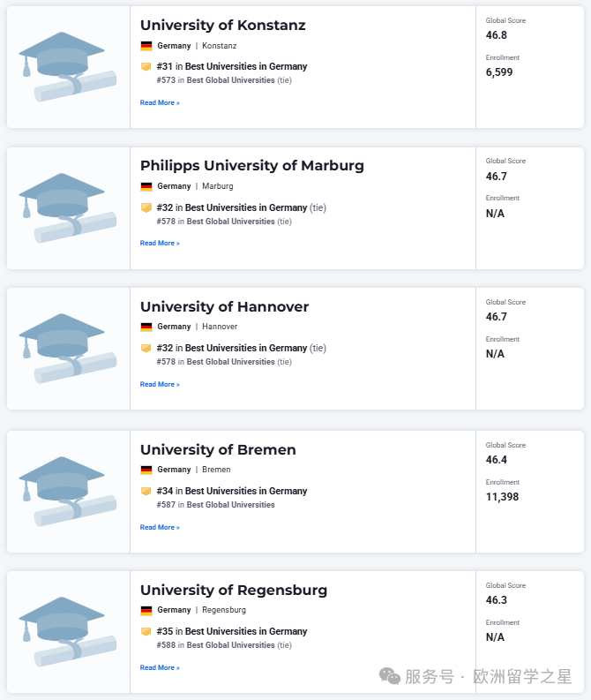591x700 pixels.
Task: Click the University of Regensburg graduation cap image
Action: click(x=68, y=632)
